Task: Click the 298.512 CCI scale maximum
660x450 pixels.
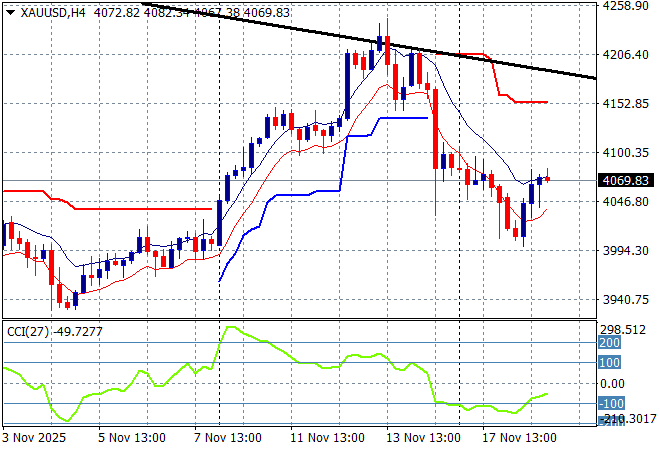Action: coord(623,330)
